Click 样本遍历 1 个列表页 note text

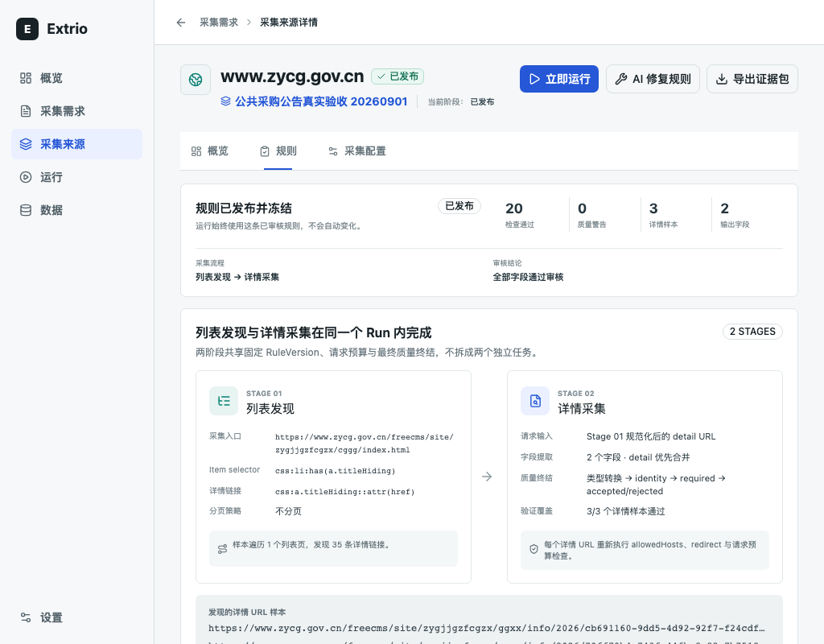(x=312, y=545)
